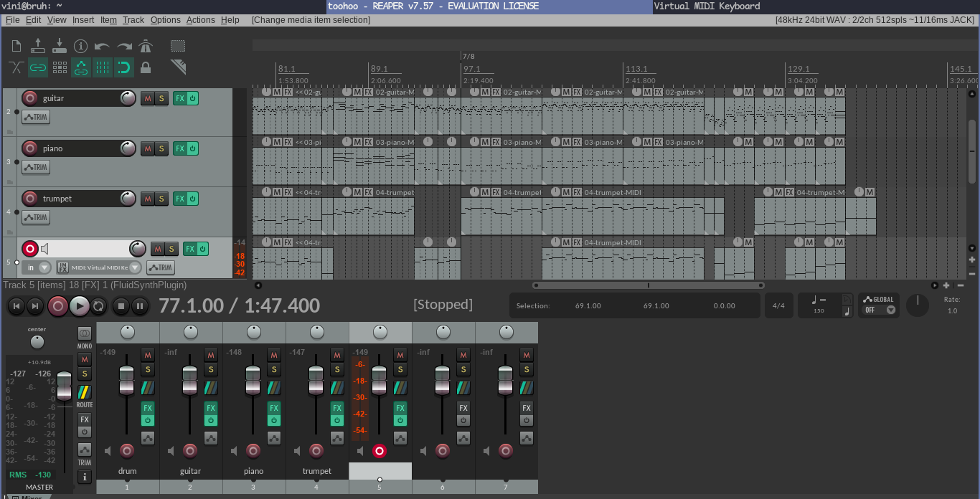Open FX chain for trumpet track
The width and height of the screenshot is (980, 499).
[179, 199]
